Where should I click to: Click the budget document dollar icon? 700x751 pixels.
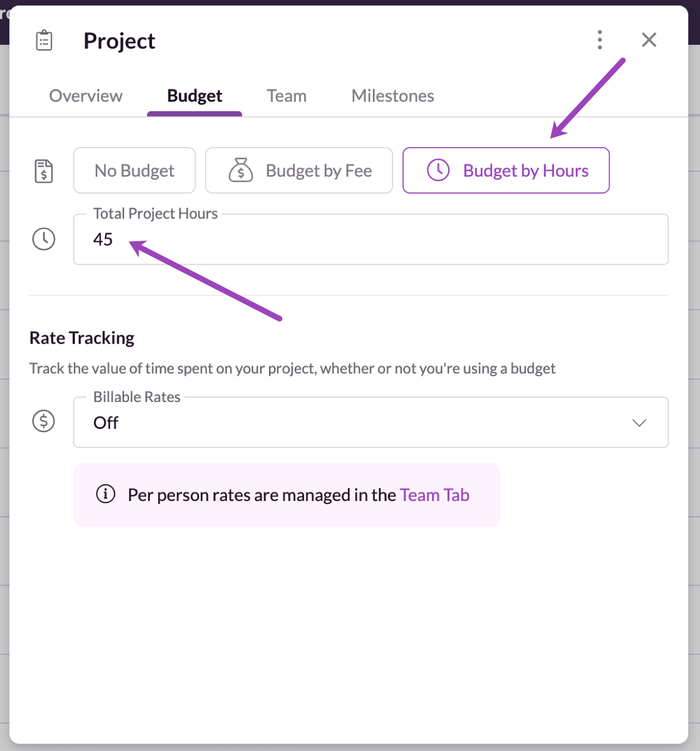[44, 171]
